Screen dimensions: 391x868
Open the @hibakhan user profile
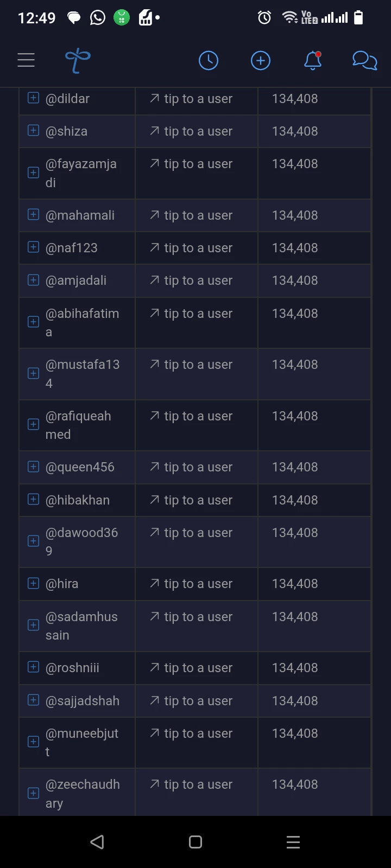[78, 500]
